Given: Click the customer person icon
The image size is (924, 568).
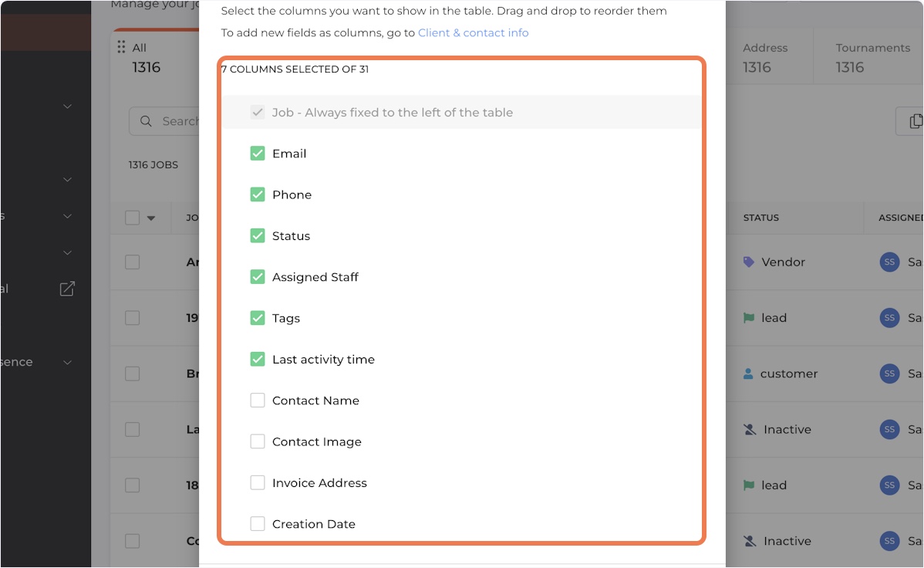Looking at the screenshot, I should pyautogui.click(x=748, y=374).
